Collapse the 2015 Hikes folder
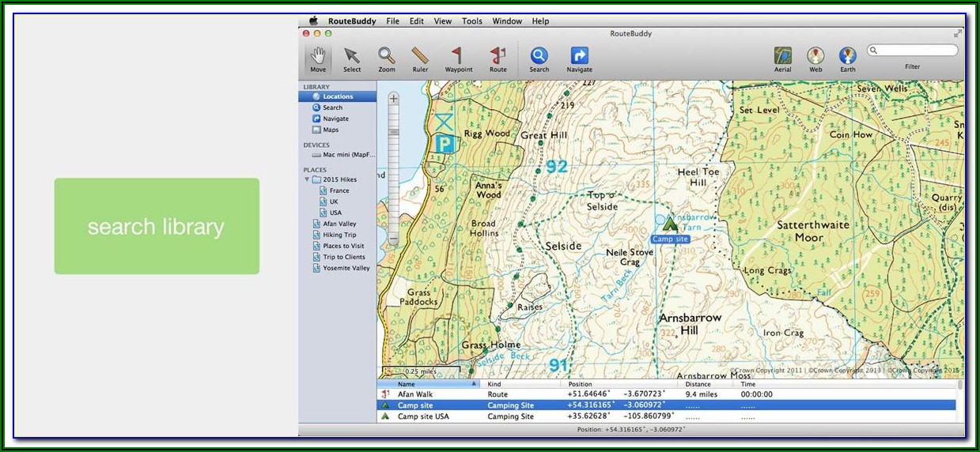 pyautogui.click(x=307, y=179)
